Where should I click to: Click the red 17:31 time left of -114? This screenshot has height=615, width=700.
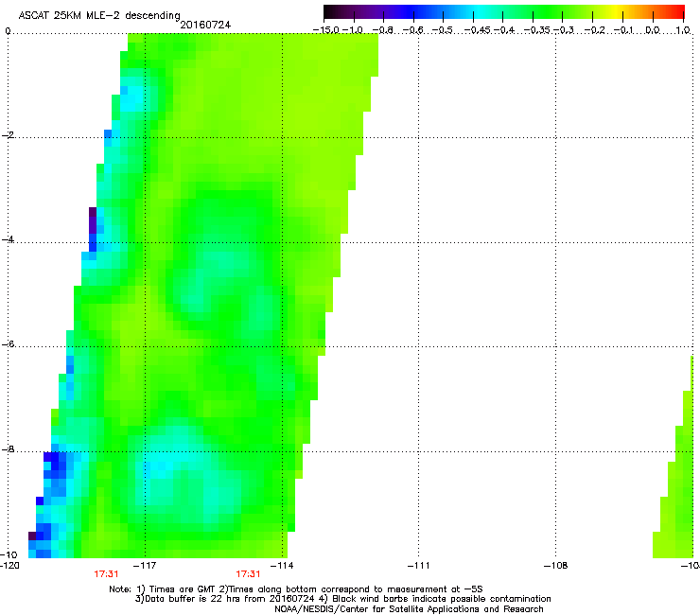(x=248, y=574)
